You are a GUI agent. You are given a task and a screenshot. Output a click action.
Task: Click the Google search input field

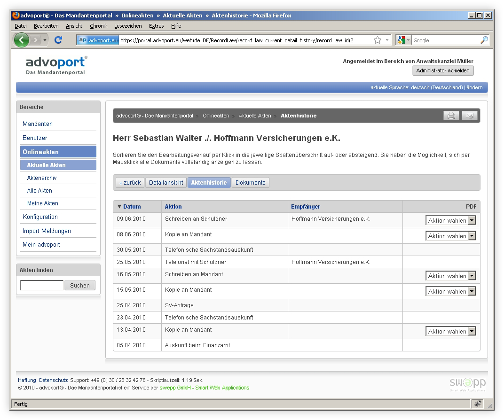pos(446,40)
